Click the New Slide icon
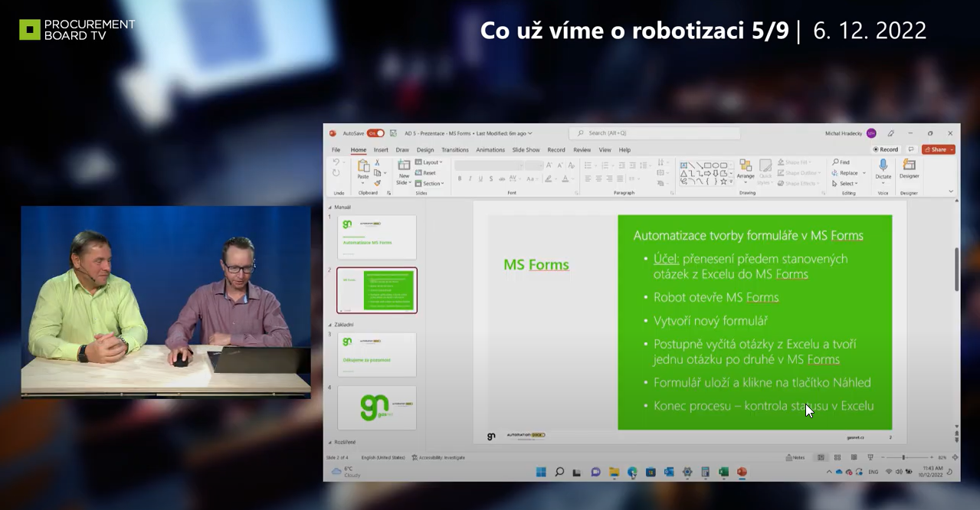 click(x=404, y=165)
